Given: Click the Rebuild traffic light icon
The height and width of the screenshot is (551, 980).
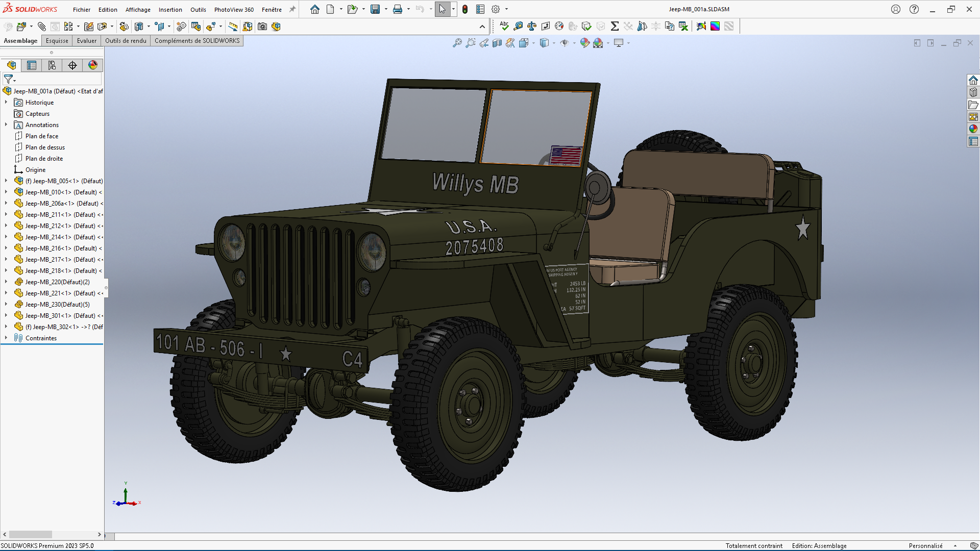Looking at the screenshot, I should coord(465,9).
